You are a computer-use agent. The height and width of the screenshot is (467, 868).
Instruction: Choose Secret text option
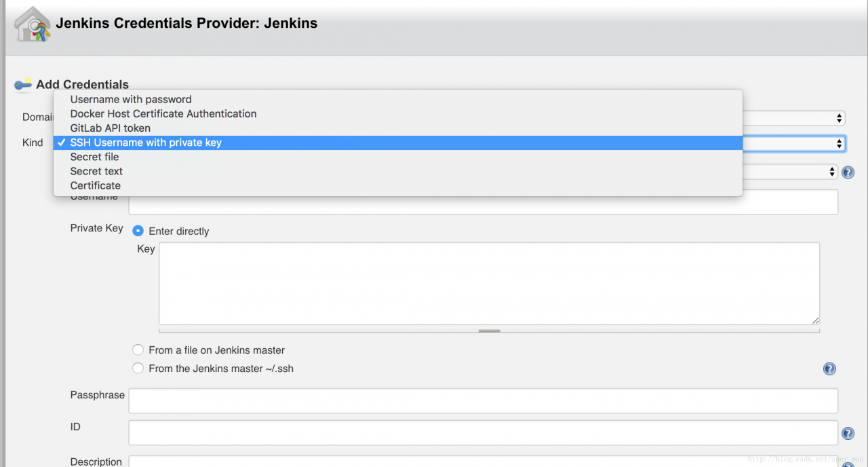click(x=398, y=171)
